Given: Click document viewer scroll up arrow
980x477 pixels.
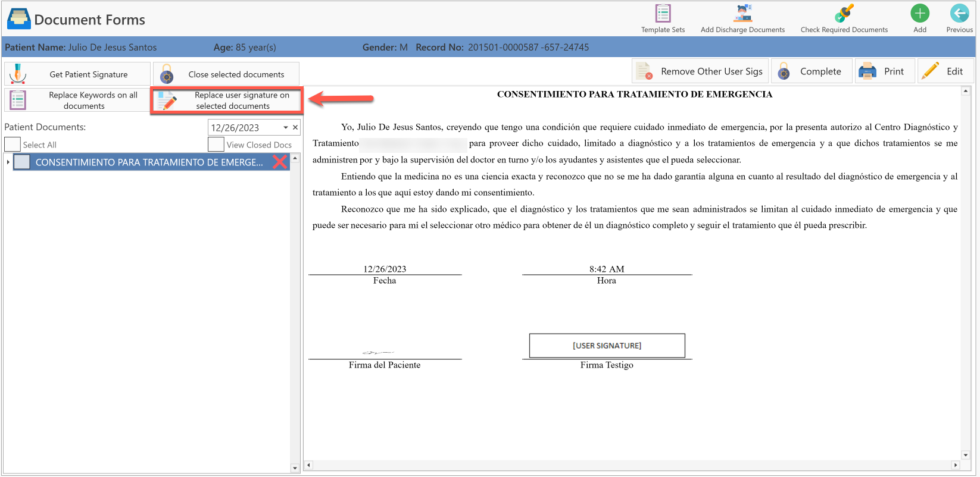Looking at the screenshot, I should click(966, 91).
